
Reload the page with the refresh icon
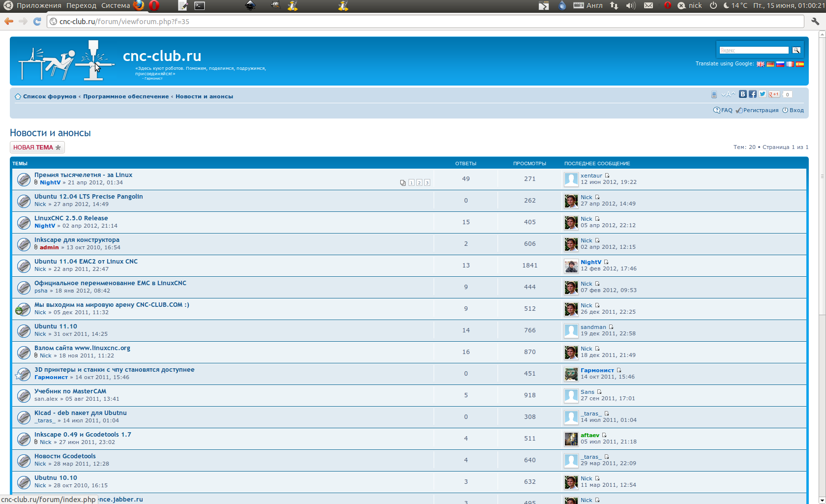click(37, 21)
